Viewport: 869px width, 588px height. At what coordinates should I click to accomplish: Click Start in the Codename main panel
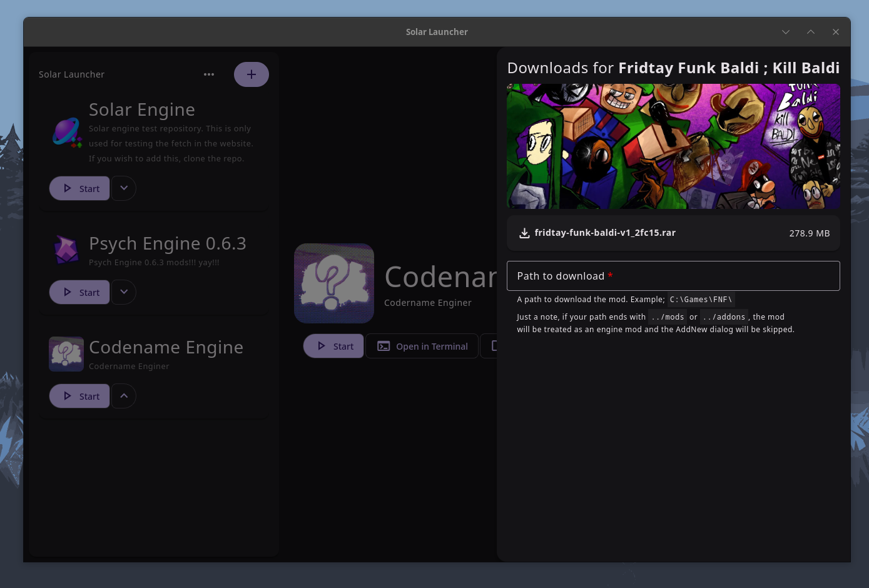pyautogui.click(x=333, y=346)
